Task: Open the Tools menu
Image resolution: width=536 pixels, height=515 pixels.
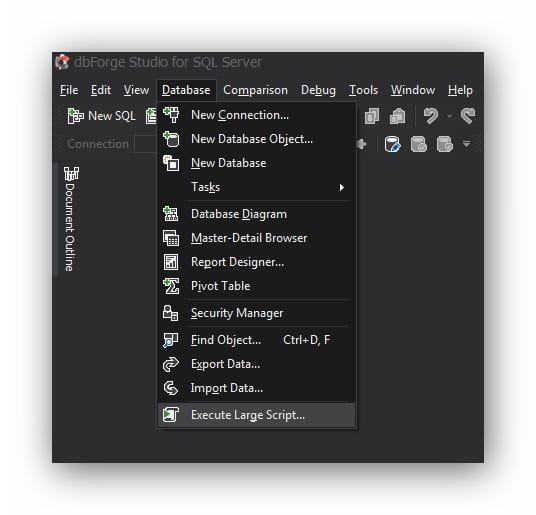Action: coord(363,90)
